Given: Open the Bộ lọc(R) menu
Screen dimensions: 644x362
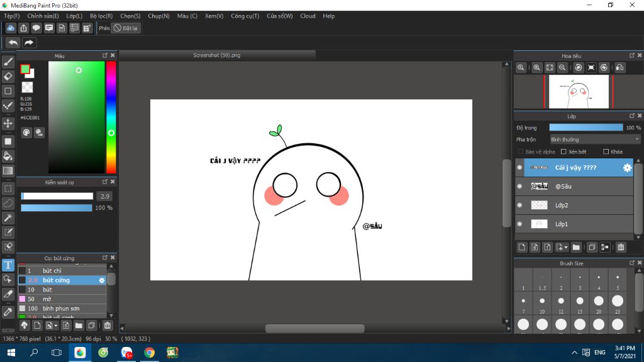Looking at the screenshot, I should point(101,16).
